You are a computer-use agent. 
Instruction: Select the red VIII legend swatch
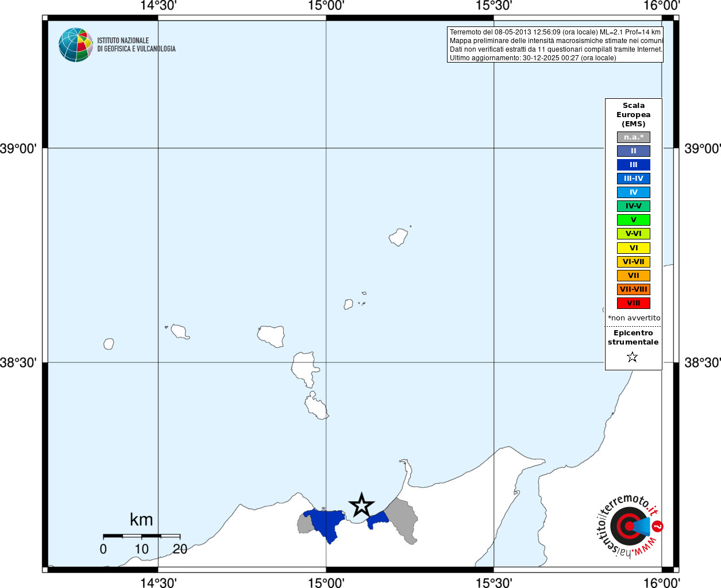point(634,303)
